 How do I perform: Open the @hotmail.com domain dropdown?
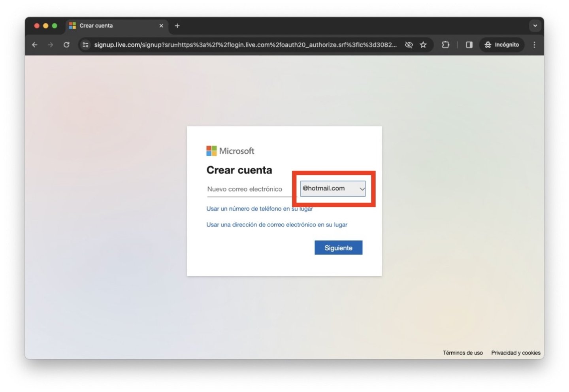pos(333,188)
